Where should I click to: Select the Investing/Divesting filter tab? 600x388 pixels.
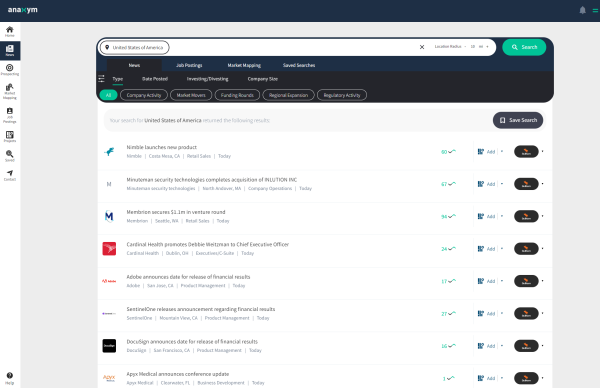coord(207,79)
